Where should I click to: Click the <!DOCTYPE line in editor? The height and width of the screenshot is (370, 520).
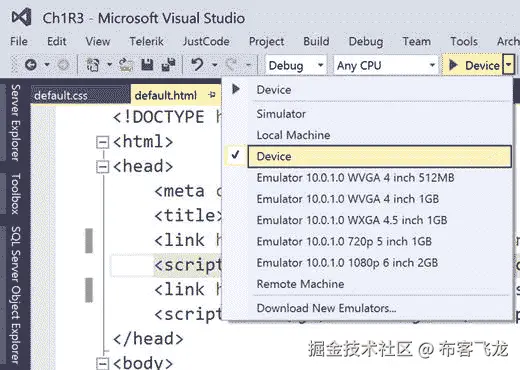pos(167,117)
